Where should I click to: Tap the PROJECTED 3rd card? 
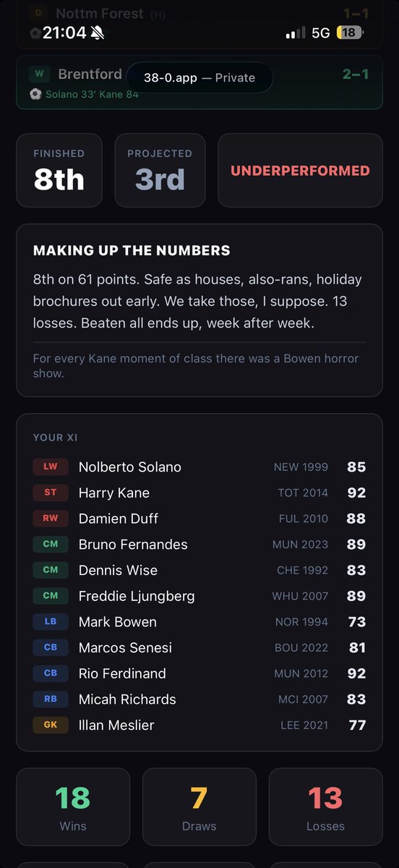click(160, 171)
